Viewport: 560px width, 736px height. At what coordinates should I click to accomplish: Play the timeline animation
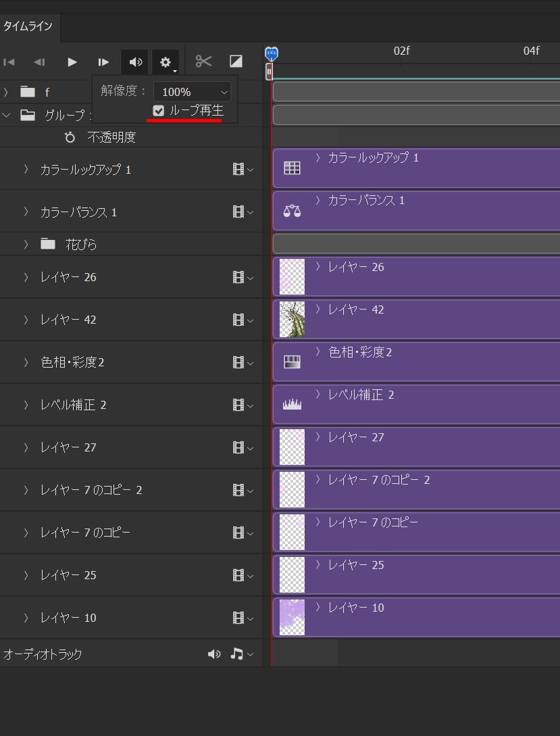[72, 62]
